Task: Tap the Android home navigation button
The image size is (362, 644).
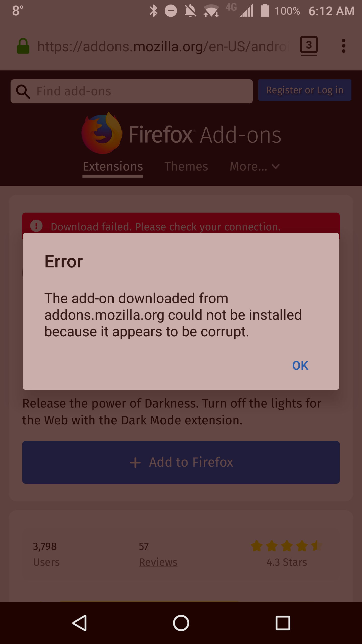Action: click(x=181, y=623)
